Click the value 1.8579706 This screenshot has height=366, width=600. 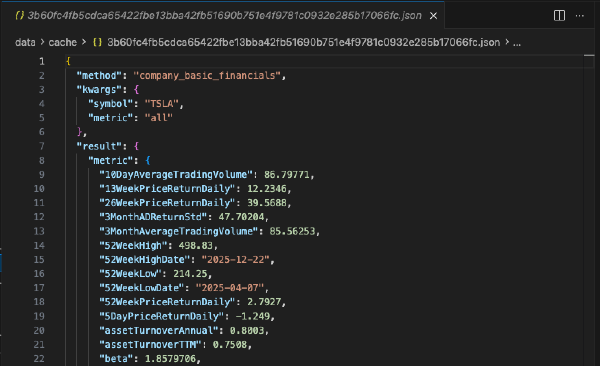[x=170, y=359]
